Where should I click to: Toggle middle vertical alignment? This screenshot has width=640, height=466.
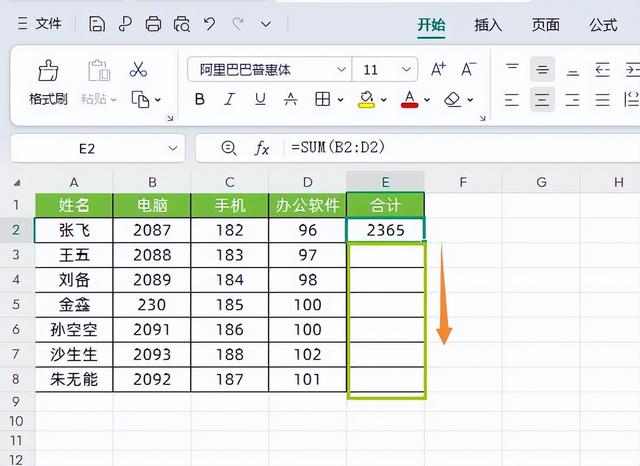coord(542,69)
